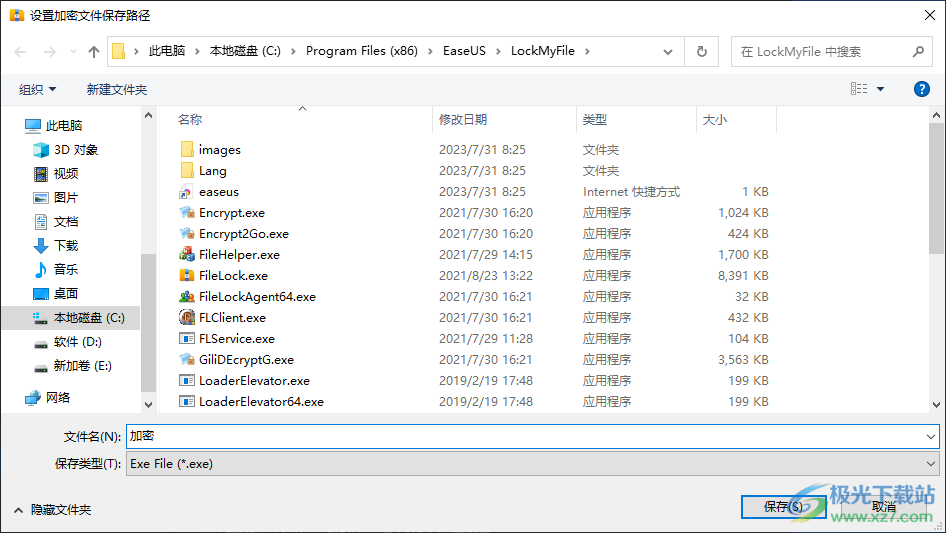
Task: Select the LoaderElevator64.exe file icon
Action: [x=186, y=401]
